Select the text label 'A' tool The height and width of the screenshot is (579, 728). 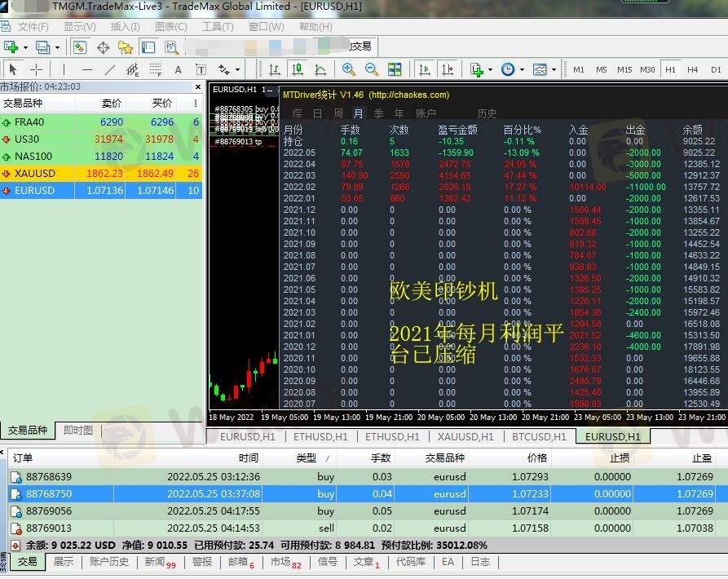pyautogui.click(x=179, y=69)
